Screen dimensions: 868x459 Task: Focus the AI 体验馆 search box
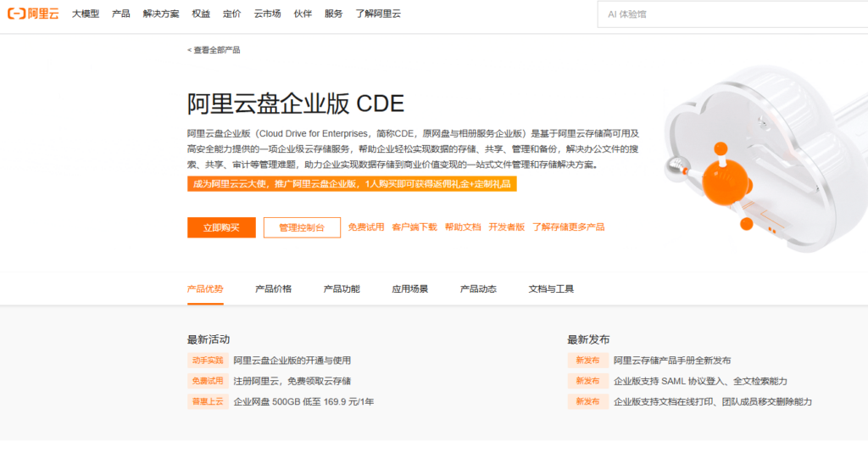pyautogui.click(x=732, y=14)
